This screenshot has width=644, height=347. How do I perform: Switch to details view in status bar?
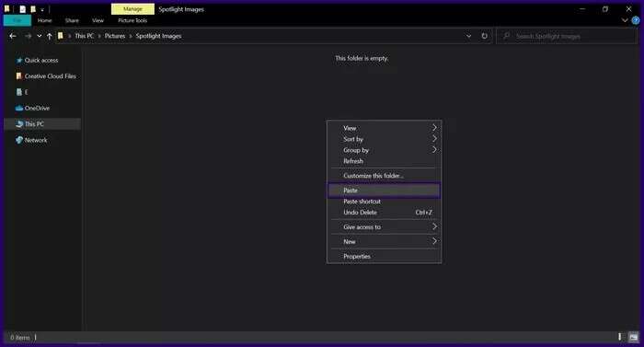point(620,337)
